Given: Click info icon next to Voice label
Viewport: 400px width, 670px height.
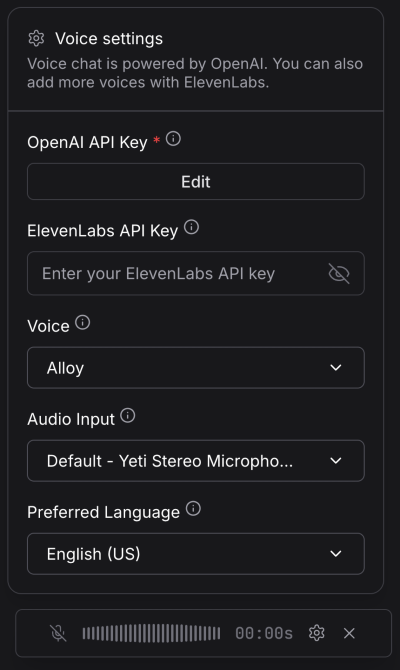Looking at the screenshot, I should 82,322.
